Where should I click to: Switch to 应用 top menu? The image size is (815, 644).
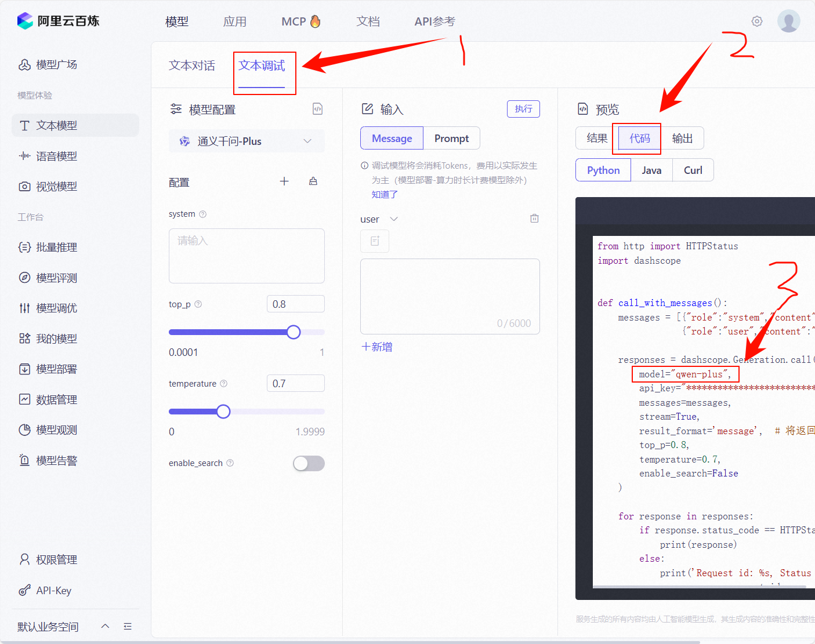(x=235, y=21)
